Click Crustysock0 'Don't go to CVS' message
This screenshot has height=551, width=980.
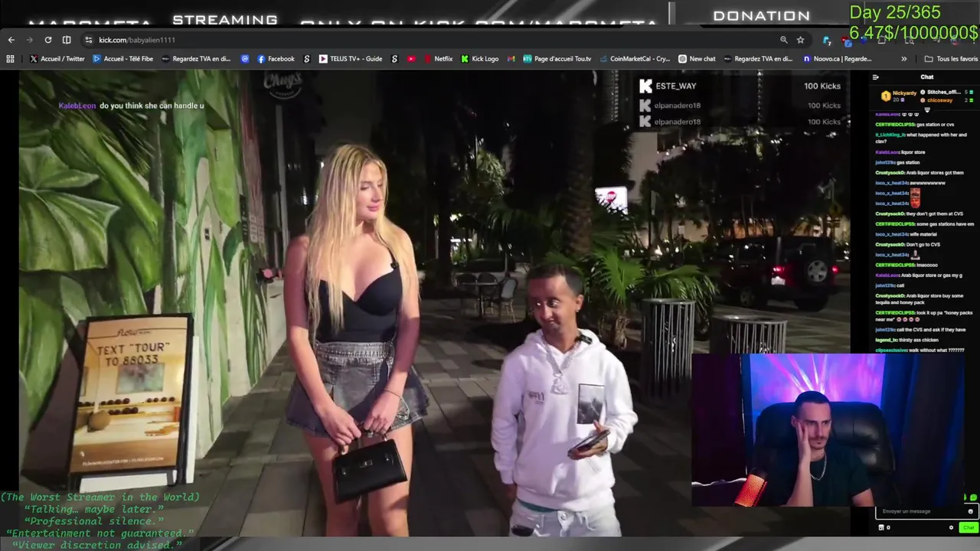(x=908, y=244)
